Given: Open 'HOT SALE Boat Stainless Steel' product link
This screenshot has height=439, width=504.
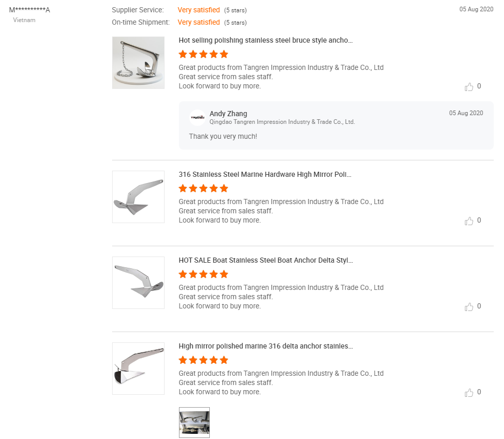Looking at the screenshot, I should pyautogui.click(x=265, y=260).
